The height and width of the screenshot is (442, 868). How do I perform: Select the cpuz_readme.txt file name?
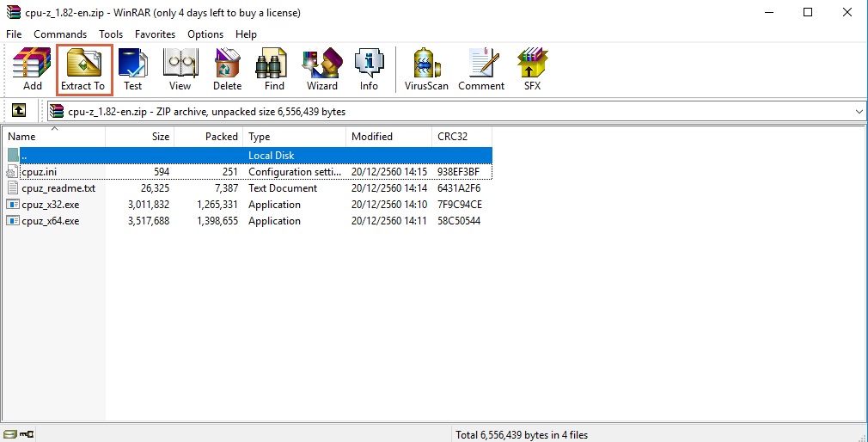click(x=58, y=188)
